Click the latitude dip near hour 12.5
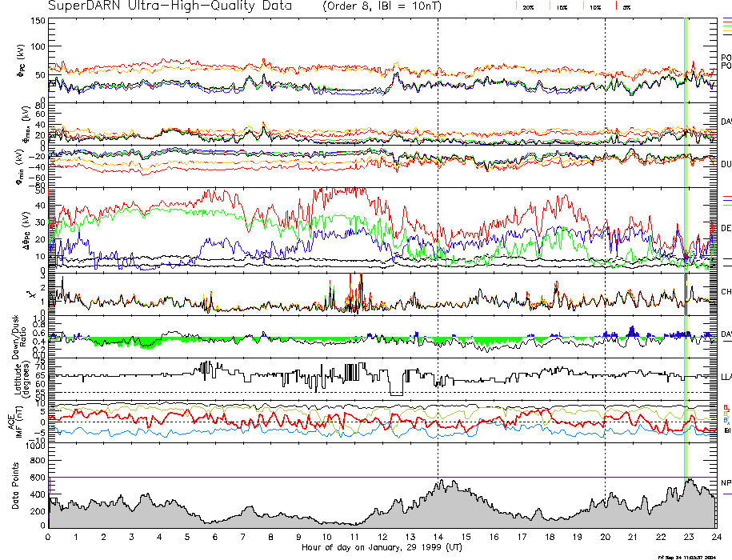The image size is (732, 560). (x=395, y=391)
